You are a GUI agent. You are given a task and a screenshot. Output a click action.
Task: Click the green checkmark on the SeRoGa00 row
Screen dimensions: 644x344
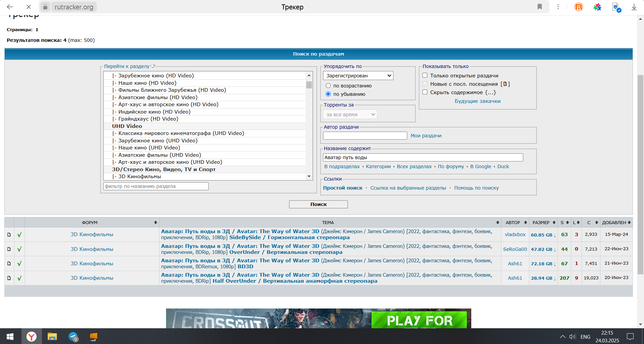(x=19, y=249)
